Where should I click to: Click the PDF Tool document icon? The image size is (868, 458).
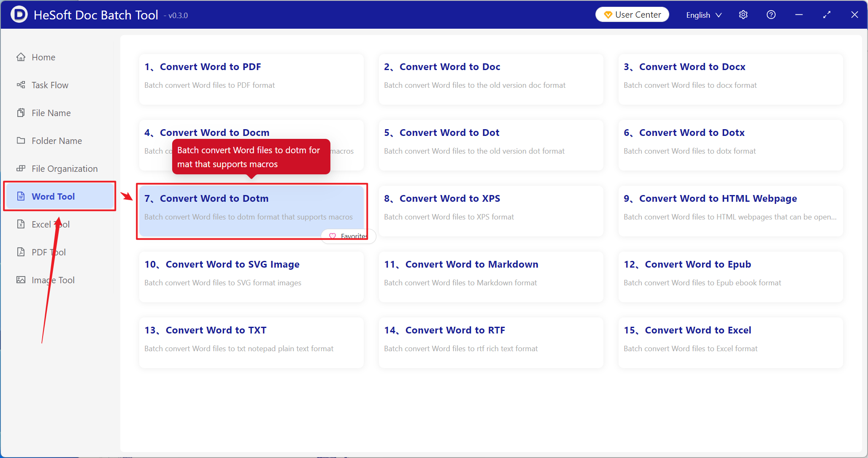click(x=21, y=252)
